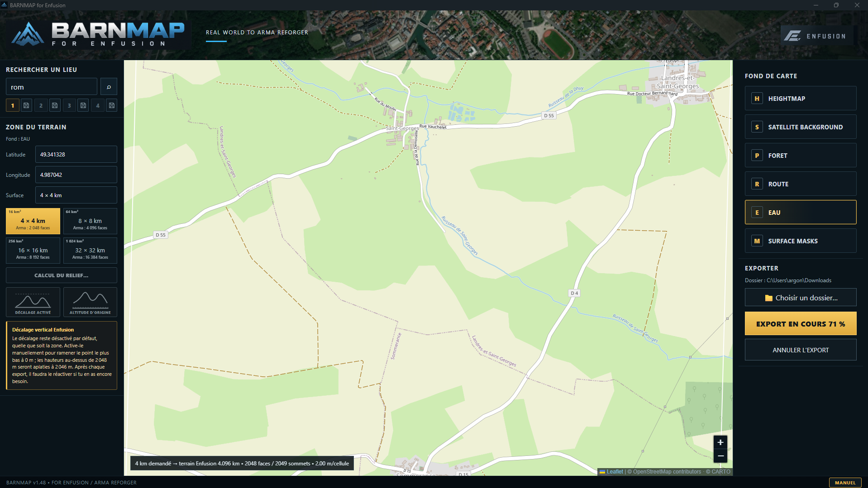Switch to Altitude d'origine relief mode
Image resolution: width=868 pixels, height=488 pixels.
pyautogui.click(x=90, y=302)
